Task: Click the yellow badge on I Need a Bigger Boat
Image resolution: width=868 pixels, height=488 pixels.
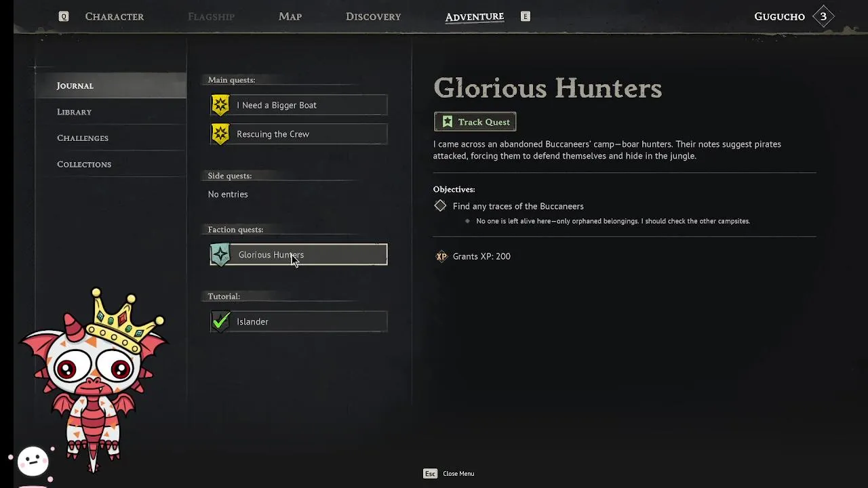Action: 220,105
